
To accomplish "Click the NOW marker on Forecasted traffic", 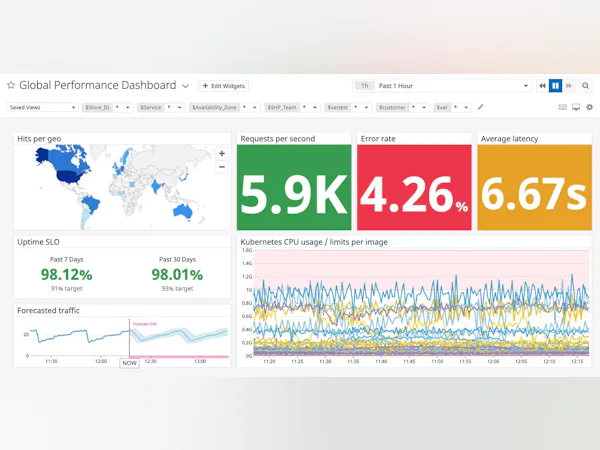I will point(129,363).
